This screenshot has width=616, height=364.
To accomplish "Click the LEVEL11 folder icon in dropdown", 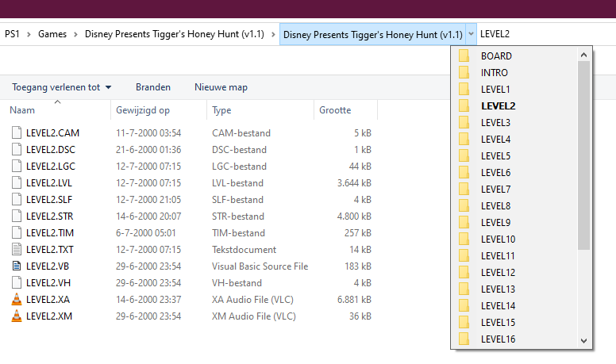I will (x=464, y=255).
